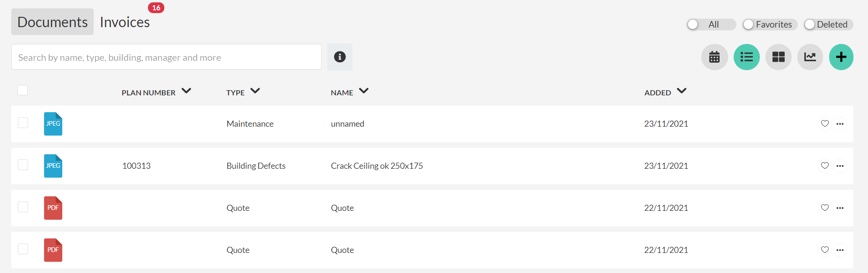
Task: Open the calendar view icon
Action: pos(714,57)
